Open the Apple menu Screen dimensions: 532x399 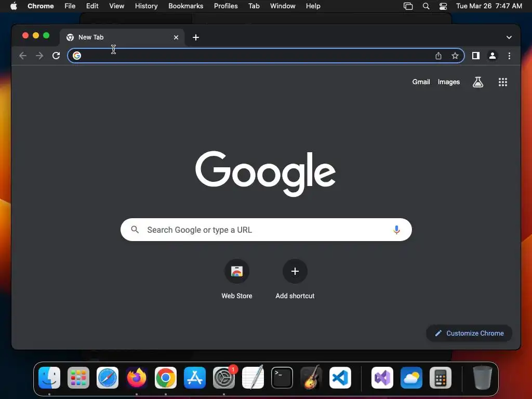click(14, 6)
